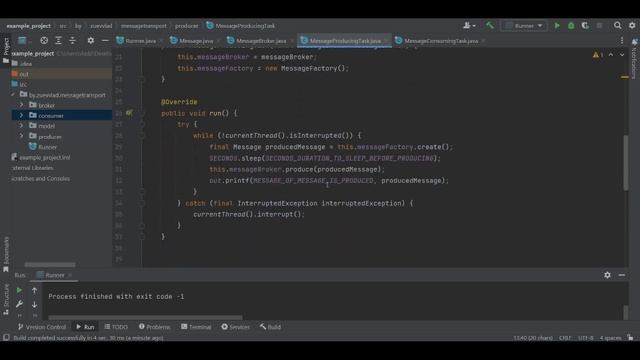
Task: Open Run panel settings gear
Action: tap(607, 275)
